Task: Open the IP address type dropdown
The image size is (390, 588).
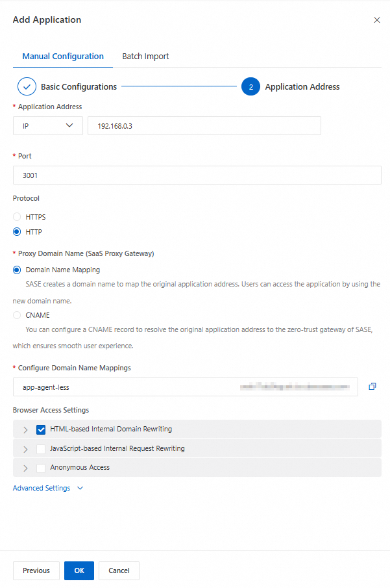Action: [47, 125]
